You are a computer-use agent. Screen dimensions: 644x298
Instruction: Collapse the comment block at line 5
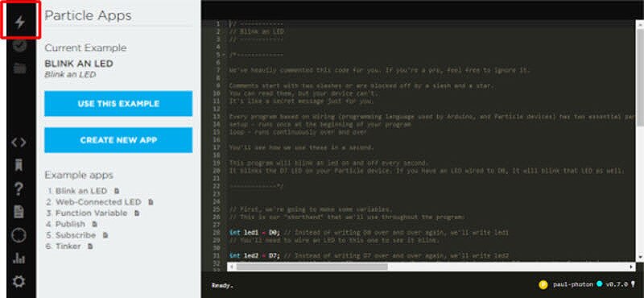(x=223, y=55)
